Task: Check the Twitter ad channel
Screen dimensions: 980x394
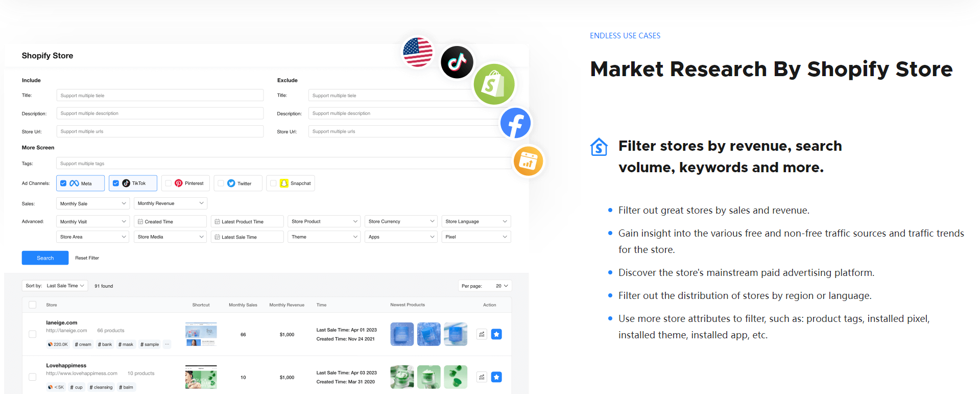Action: (x=221, y=183)
